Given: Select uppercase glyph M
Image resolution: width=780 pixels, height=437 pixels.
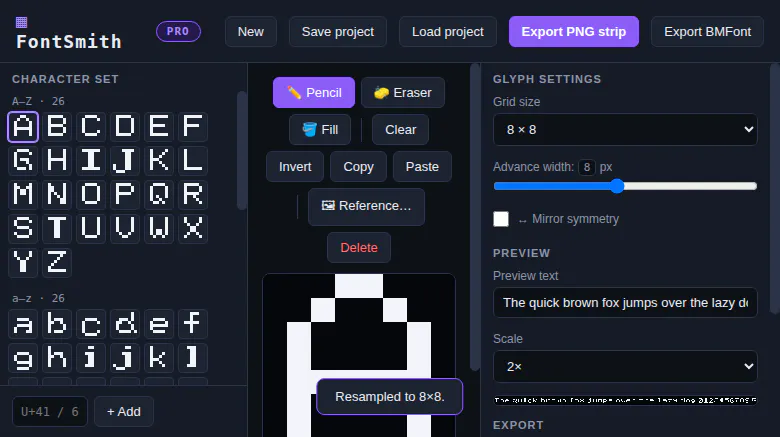Looking at the screenshot, I should click(x=23, y=194).
